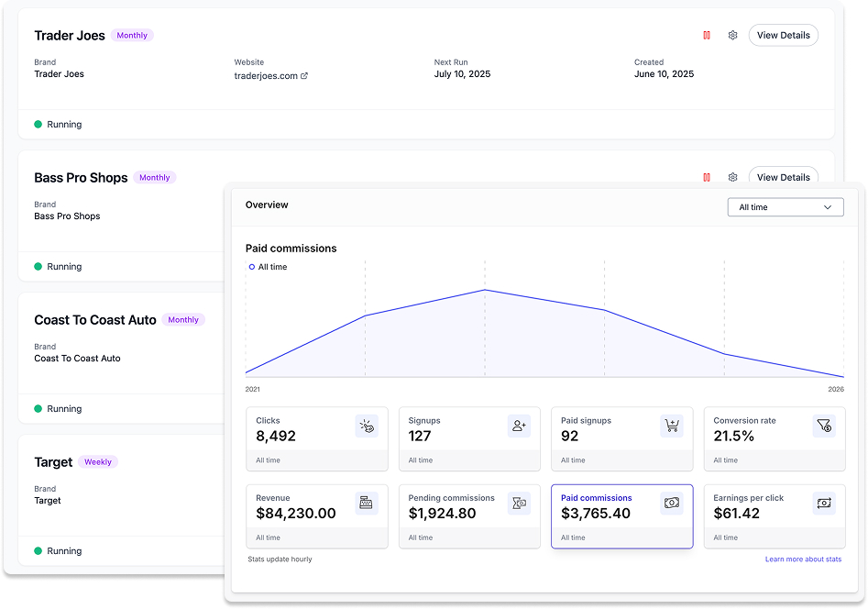This screenshot has height=609, width=868.
Task: Click the Earnings per click icon
Action: point(824,504)
